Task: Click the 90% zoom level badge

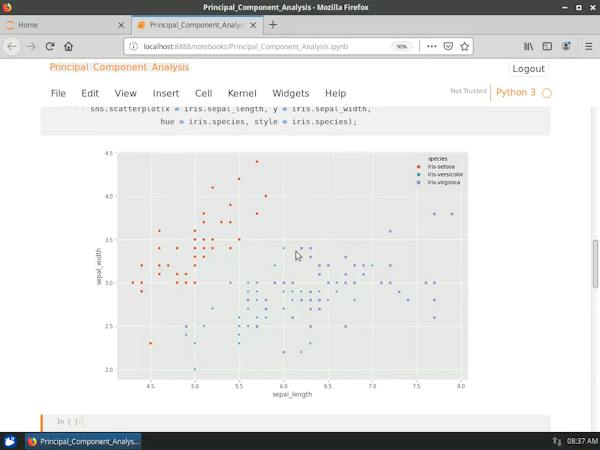Action: (x=401, y=47)
